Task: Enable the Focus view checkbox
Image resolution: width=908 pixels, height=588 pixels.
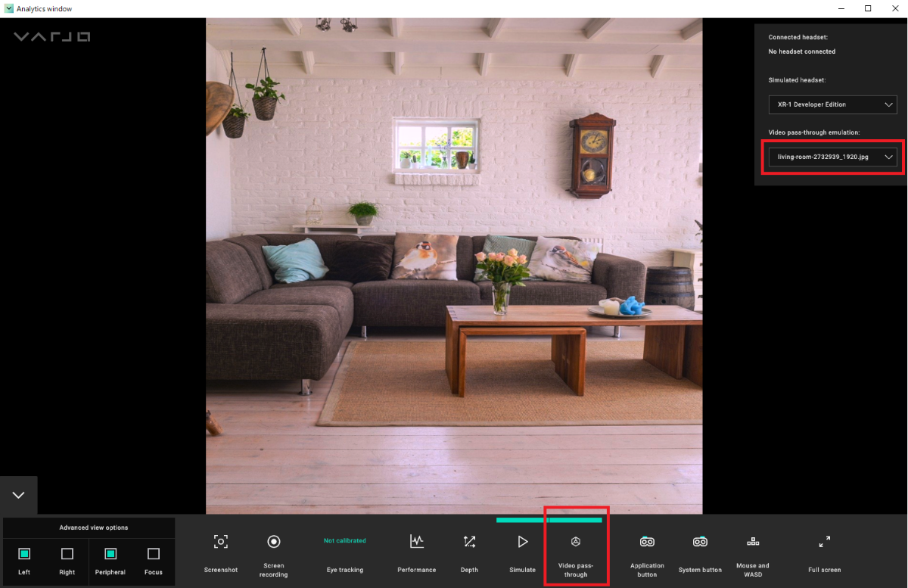Action: 154,554
